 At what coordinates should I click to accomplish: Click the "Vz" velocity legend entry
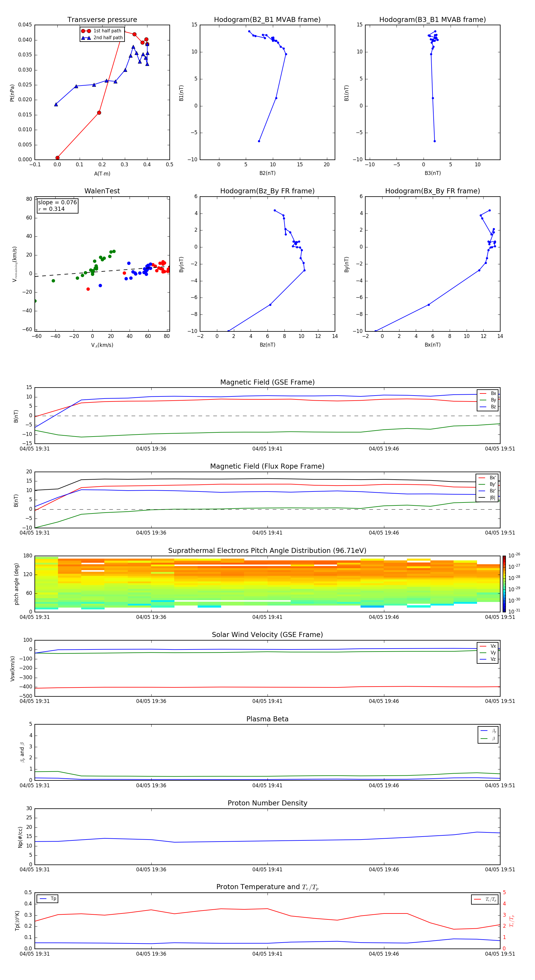488,659
